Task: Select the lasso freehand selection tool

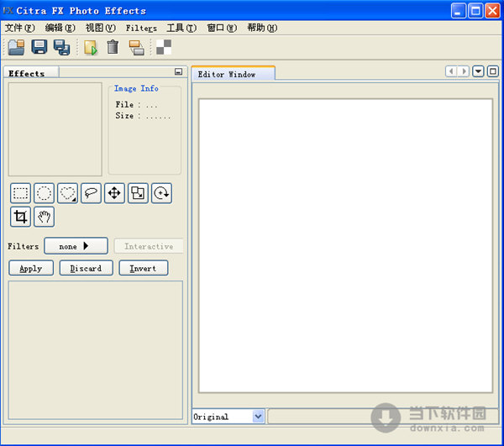Action: point(91,193)
